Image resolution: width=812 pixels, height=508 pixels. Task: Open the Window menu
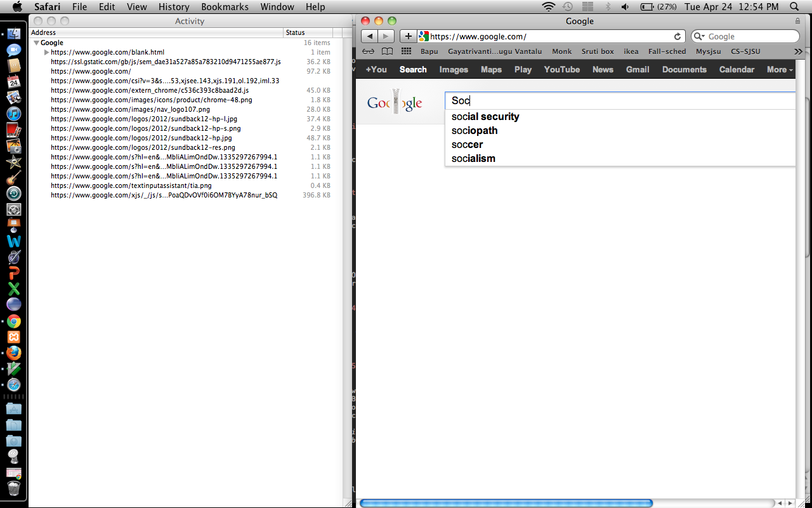277,6
